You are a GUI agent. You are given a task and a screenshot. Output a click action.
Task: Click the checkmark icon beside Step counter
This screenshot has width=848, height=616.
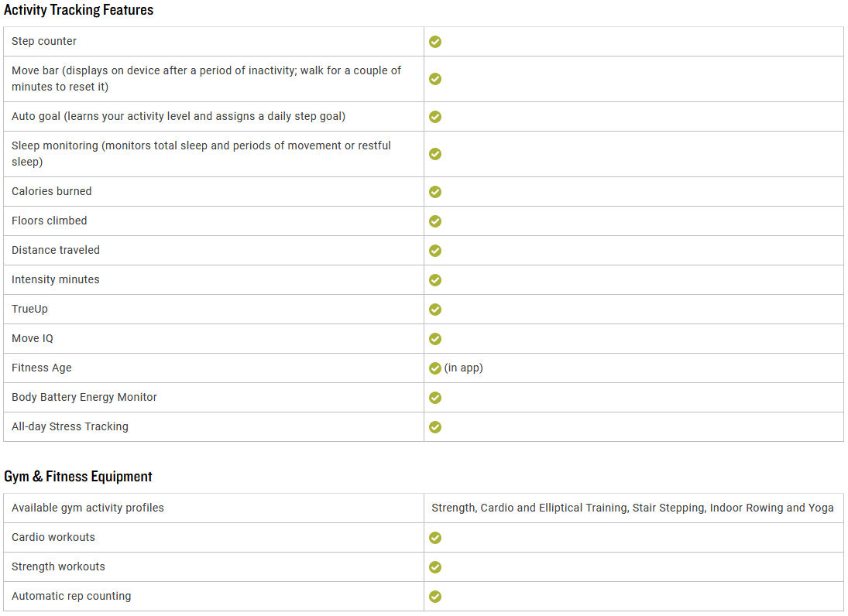434,42
